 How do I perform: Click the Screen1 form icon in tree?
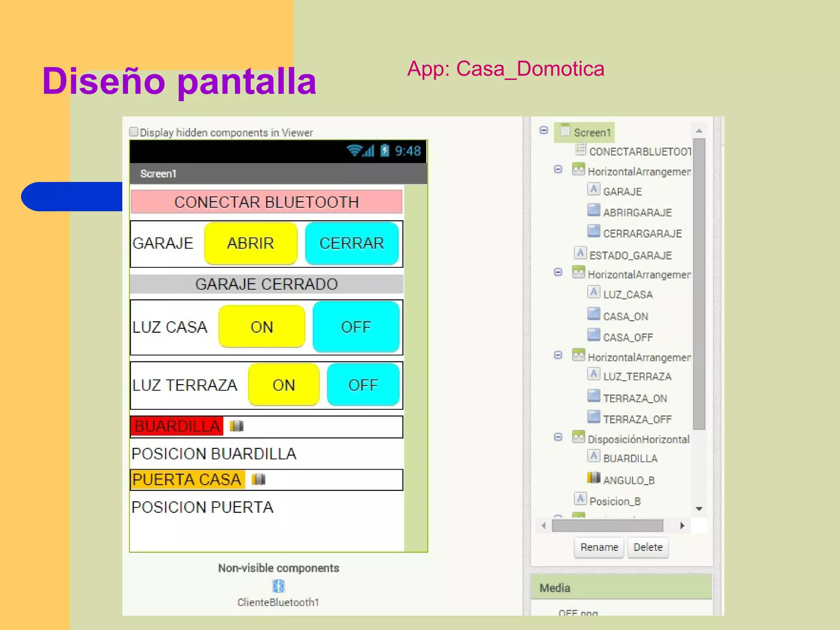click(x=565, y=130)
